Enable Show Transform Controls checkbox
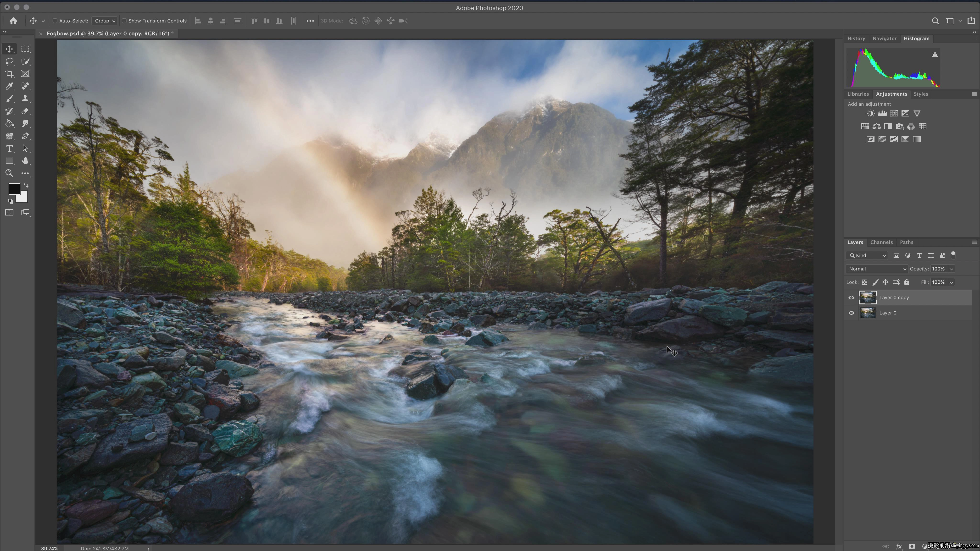Screen dimensions: 980x551 click(124, 21)
